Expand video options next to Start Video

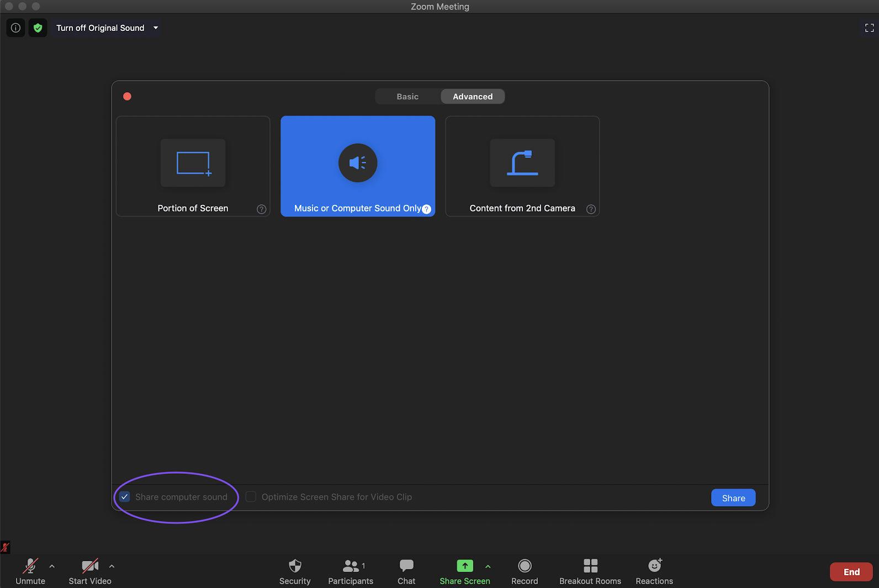click(x=112, y=566)
